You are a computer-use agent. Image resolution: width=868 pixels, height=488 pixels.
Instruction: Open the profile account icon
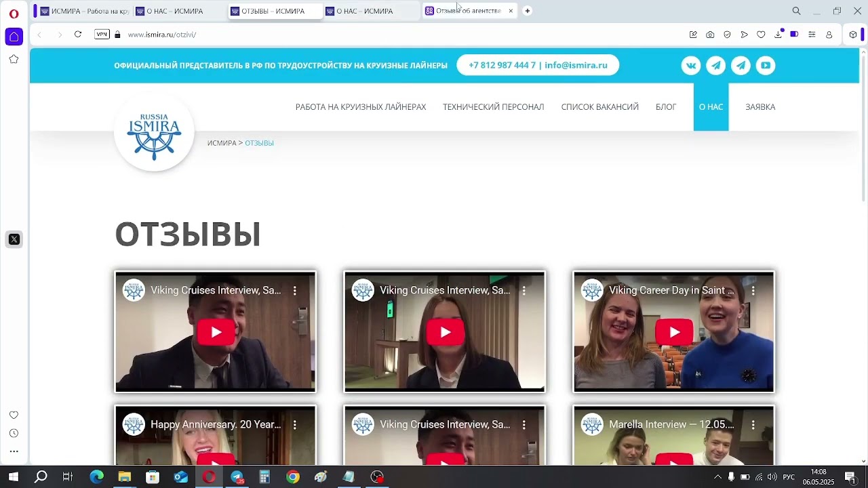(x=829, y=35)
